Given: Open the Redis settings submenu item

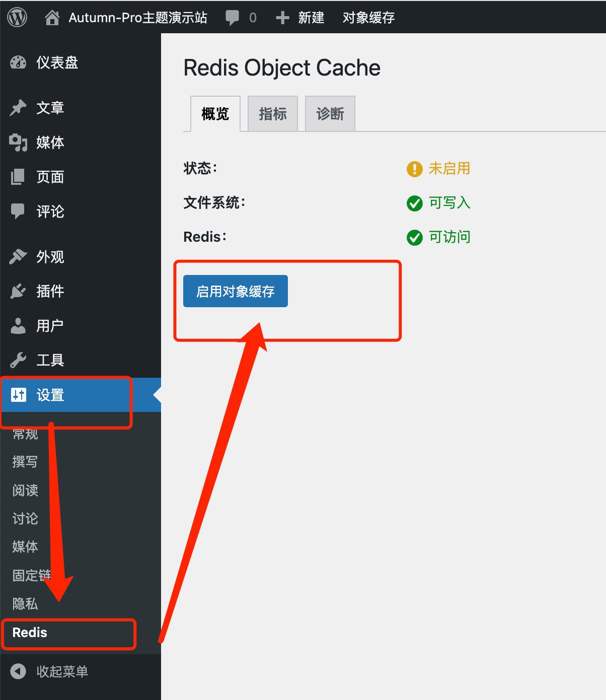Looking at the screenshot, I should (30, 633).
